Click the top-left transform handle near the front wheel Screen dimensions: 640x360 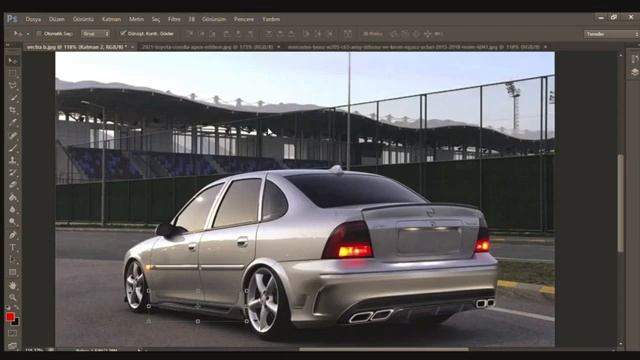point(149,291)
